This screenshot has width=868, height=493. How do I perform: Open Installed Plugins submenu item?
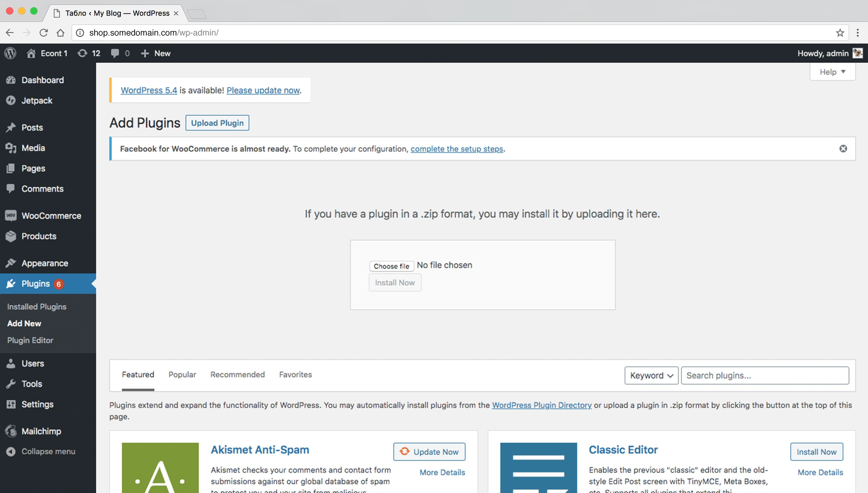37,307
